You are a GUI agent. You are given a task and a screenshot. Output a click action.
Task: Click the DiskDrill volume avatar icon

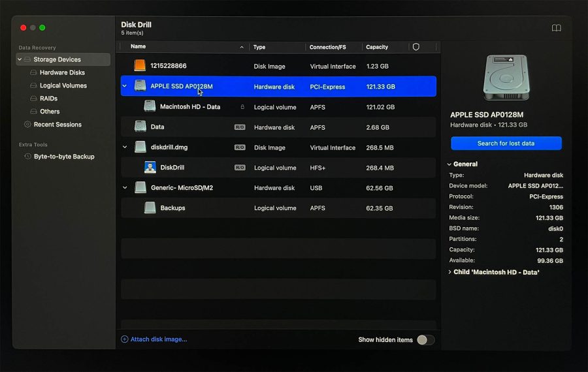point(150,167)
